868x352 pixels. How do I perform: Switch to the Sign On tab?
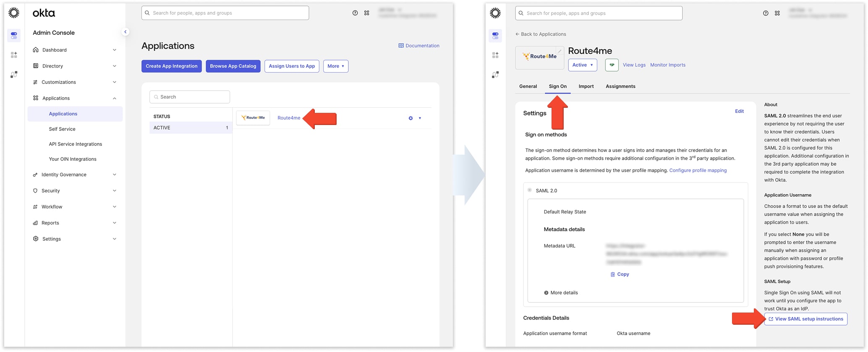(x=557, y=86)
